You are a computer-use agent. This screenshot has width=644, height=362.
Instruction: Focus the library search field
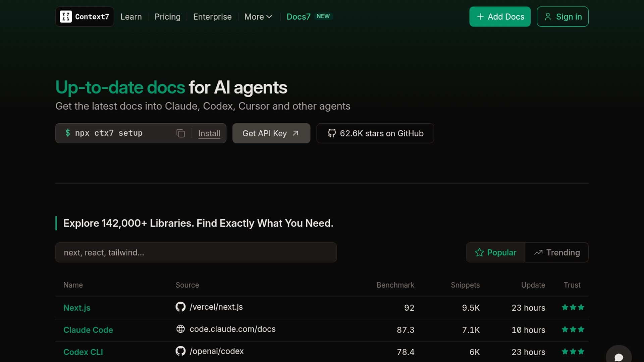[196, 252]
